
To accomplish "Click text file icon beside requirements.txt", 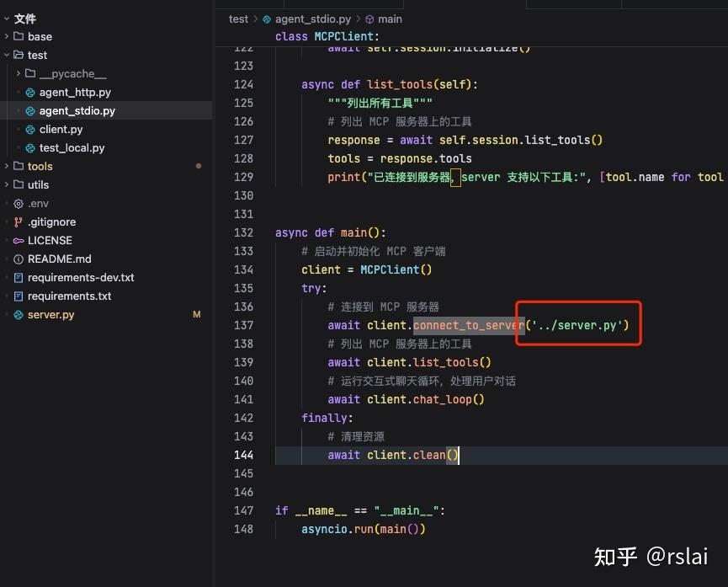I will [19, 296].
